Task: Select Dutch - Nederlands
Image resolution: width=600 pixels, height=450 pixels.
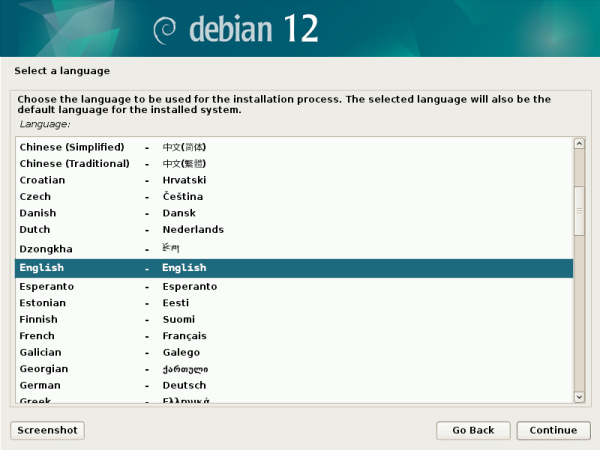Action: pos(294,229)
